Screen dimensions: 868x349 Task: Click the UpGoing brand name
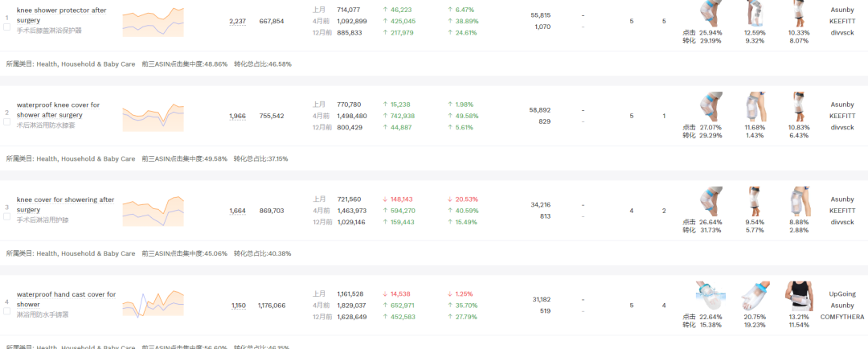pyautogui.click(x=842, y=294)
